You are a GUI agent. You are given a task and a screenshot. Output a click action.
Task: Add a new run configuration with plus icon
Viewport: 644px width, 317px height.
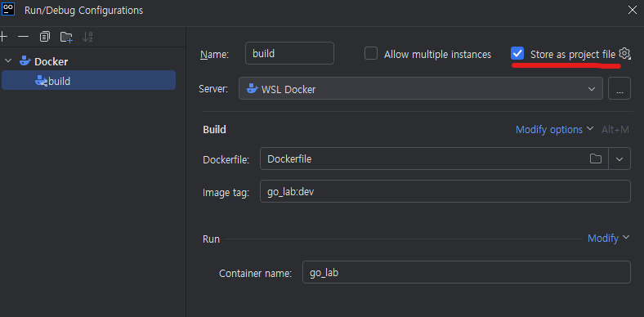[x=3, y=37]
